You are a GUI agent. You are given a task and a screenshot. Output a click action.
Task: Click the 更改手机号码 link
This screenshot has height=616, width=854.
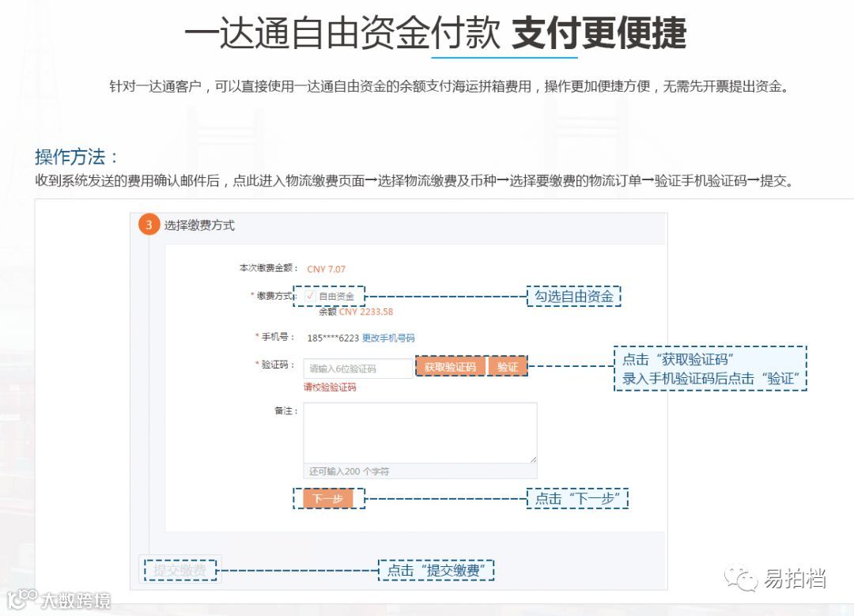(388, 338)
